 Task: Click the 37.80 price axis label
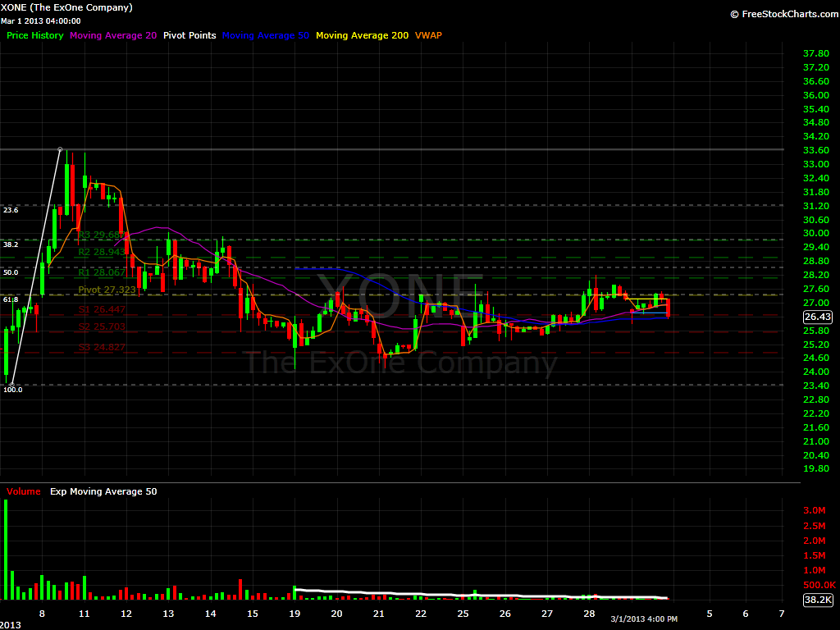(815, 52)
